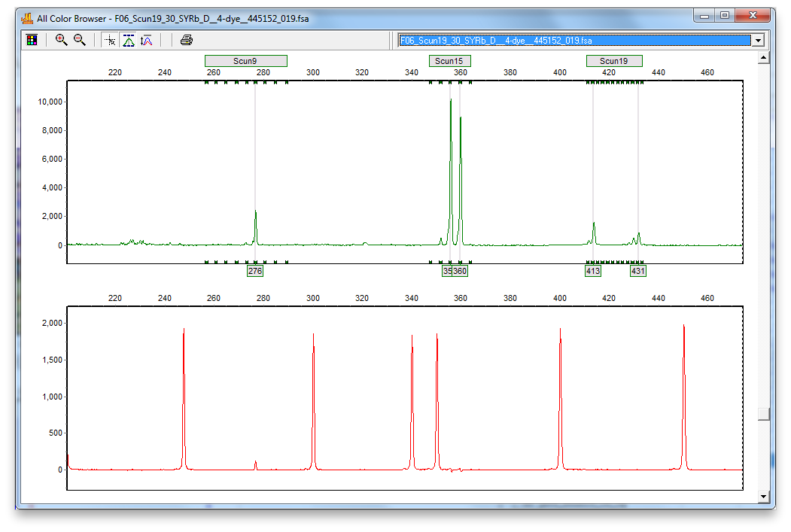Select the 276 allele label

(x=255, y=271)
